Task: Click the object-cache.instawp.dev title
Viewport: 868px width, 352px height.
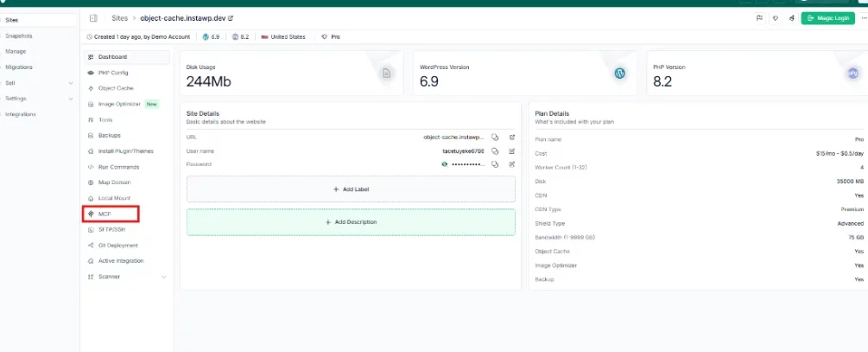Action: pyautogui.click(x=183, y=18)
